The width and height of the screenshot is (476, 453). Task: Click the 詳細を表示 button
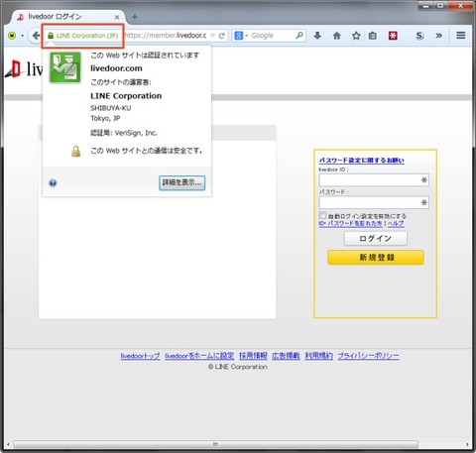tap(182, 182)
